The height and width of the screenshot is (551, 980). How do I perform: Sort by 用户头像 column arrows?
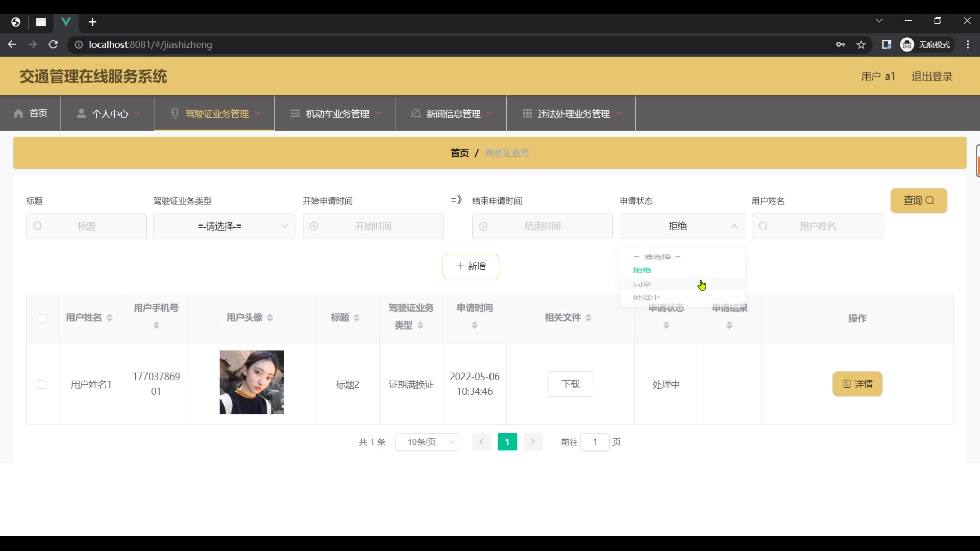[x=270, y=318]
